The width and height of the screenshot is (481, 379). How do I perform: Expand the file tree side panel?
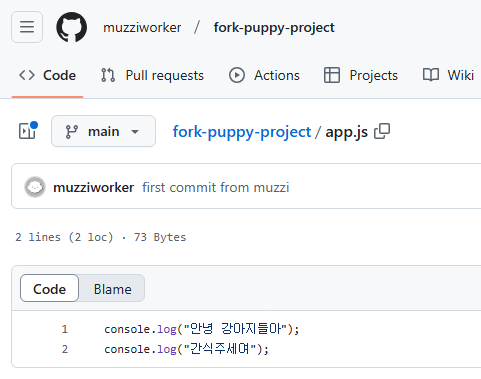(x=27, y=131)
